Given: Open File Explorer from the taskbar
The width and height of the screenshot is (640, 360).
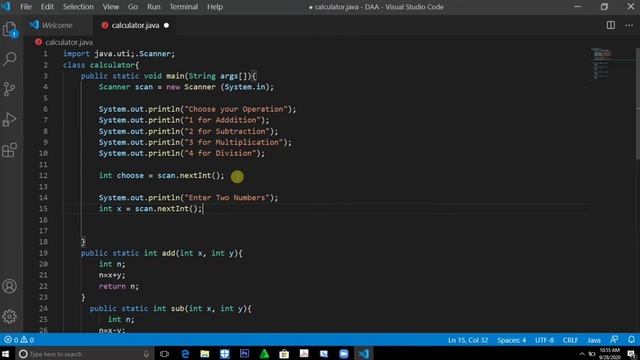Looking at the screenshot, I should tap(204, 353).
